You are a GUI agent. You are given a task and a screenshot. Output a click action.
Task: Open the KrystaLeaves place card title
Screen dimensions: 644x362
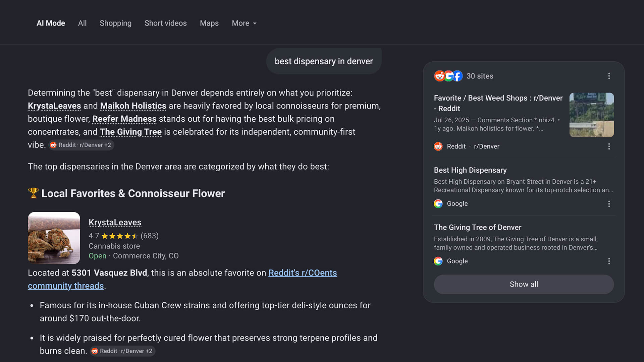(115, 223)
